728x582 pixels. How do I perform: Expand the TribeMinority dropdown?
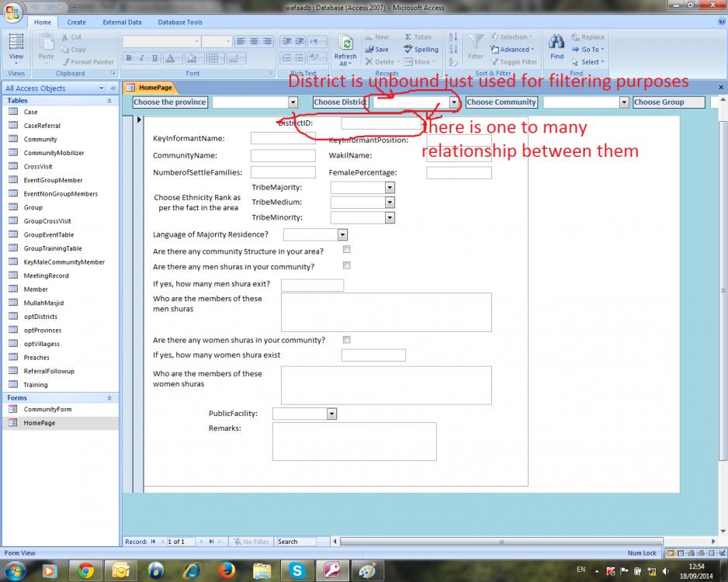pos(390,217)
